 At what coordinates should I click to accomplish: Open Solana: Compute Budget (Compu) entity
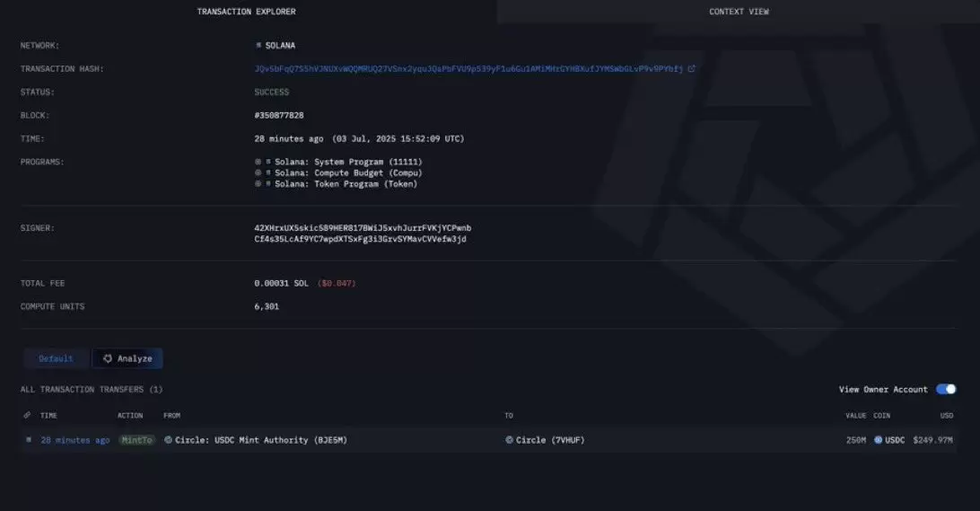pos(348,172)
